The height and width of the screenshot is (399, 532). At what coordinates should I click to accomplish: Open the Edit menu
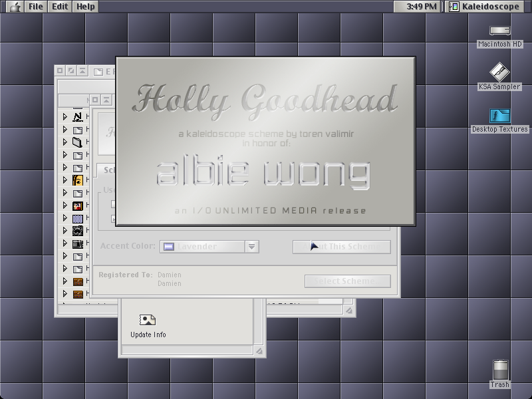[x=60, y=7]
